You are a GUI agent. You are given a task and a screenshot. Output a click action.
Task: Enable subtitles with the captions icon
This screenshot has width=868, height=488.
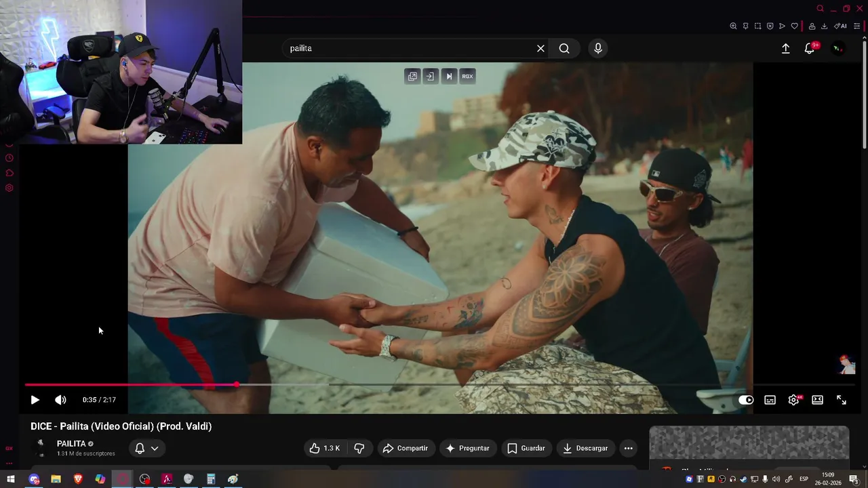click(x=770, y=400)
